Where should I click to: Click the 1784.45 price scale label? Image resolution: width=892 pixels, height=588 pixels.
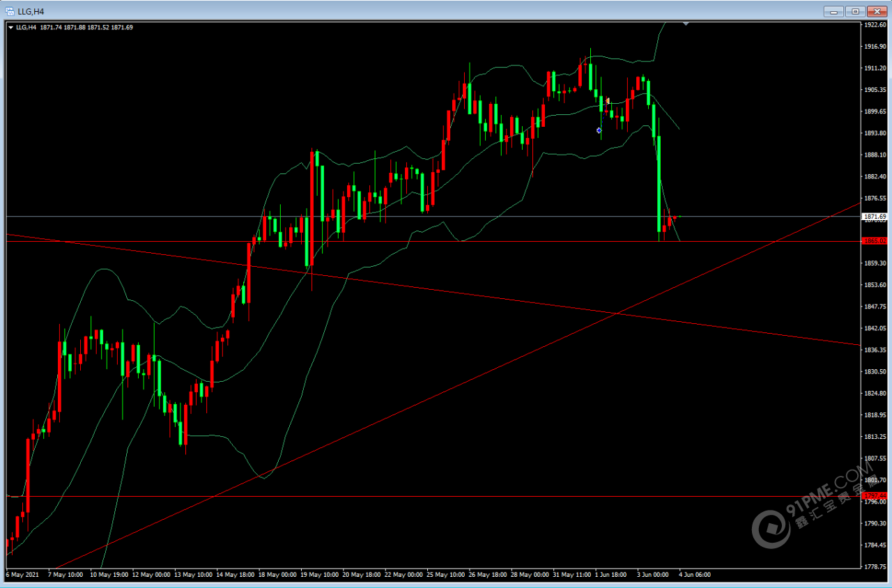point(875,545)
